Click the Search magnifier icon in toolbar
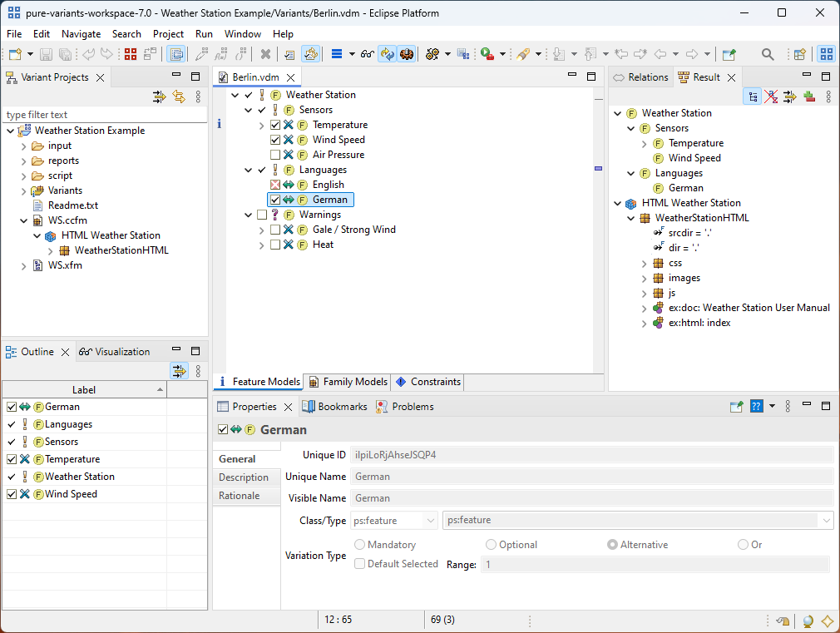840x633 pixels. pos(768,54)
